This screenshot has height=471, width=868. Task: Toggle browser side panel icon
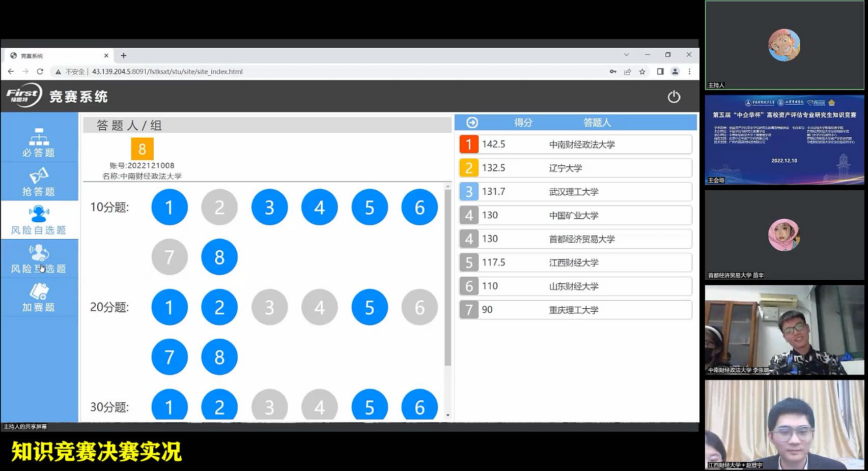click(660, 72)
